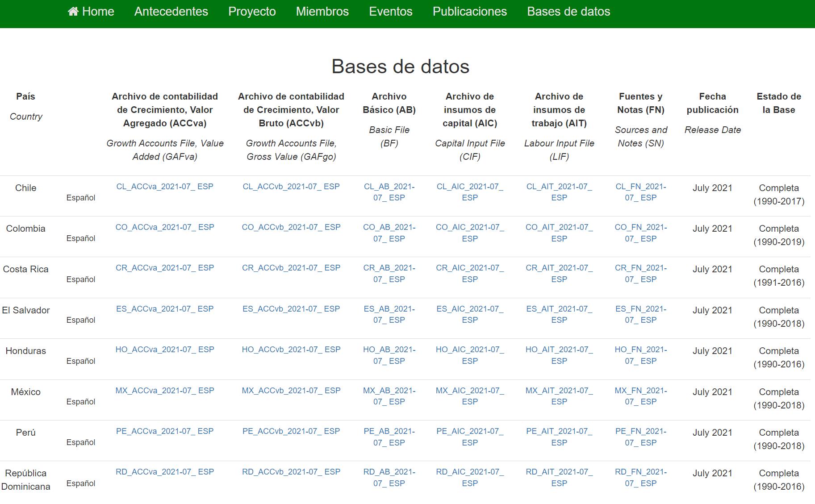This screenshot has height=504, width=815.
Task: Click the Home house icon
Action: tap(73, 12)
